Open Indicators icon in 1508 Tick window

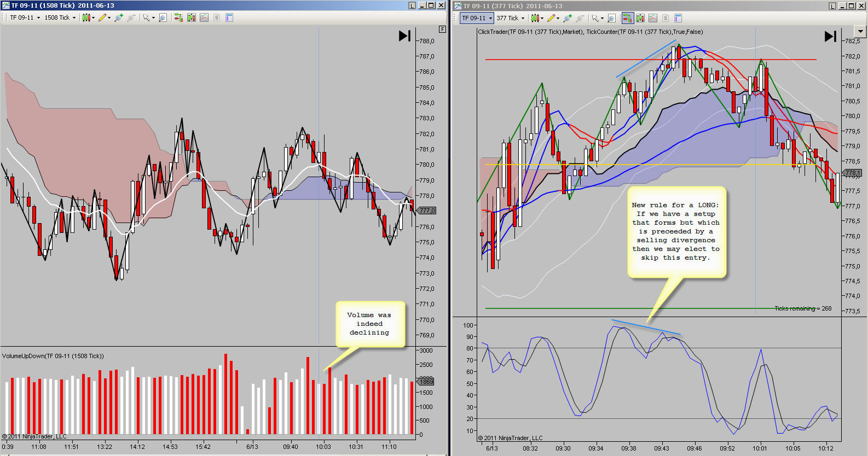point(191,17)
